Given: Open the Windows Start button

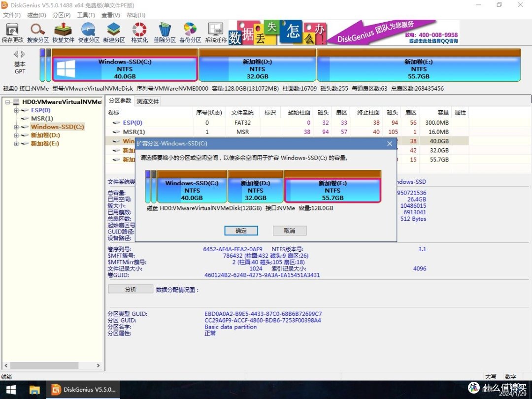Looking at the screenshot, I should [11, 390].
